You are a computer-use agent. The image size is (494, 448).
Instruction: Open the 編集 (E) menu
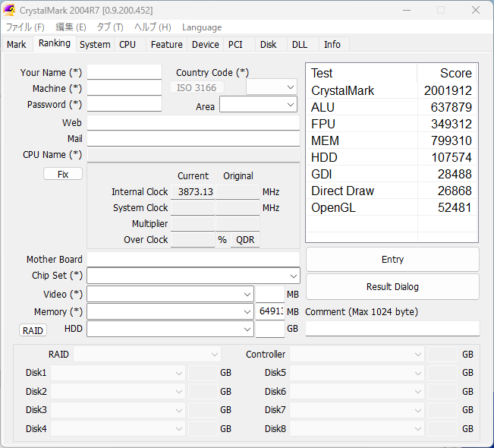click(x=71, y=27)
